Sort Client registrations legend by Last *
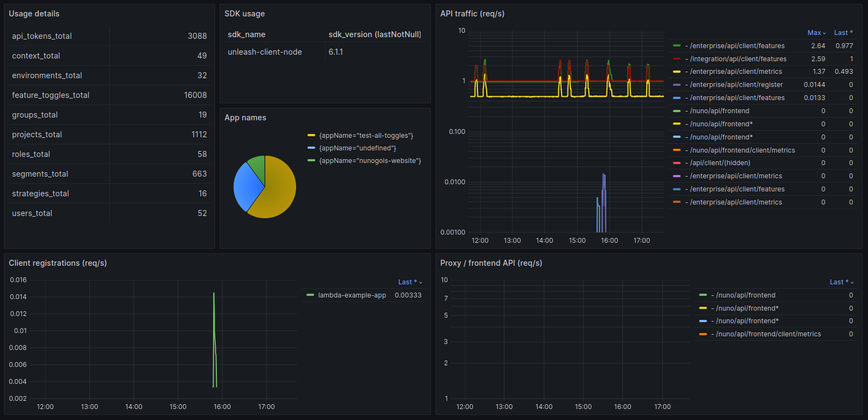This screenshot has height=420, width=868. pyautogui.click(x=410, y=282)
